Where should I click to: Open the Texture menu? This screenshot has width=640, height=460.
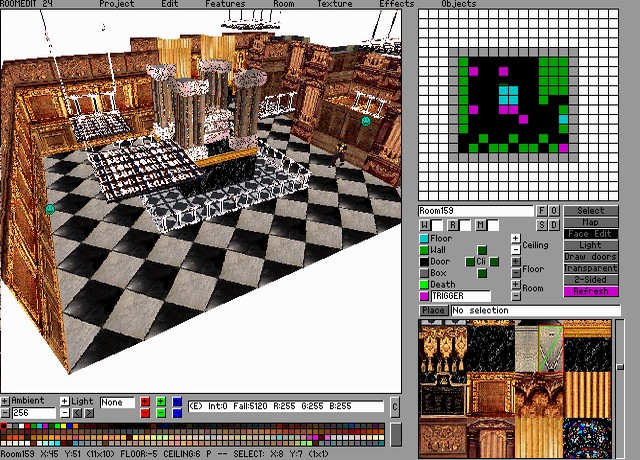[335, 4]
